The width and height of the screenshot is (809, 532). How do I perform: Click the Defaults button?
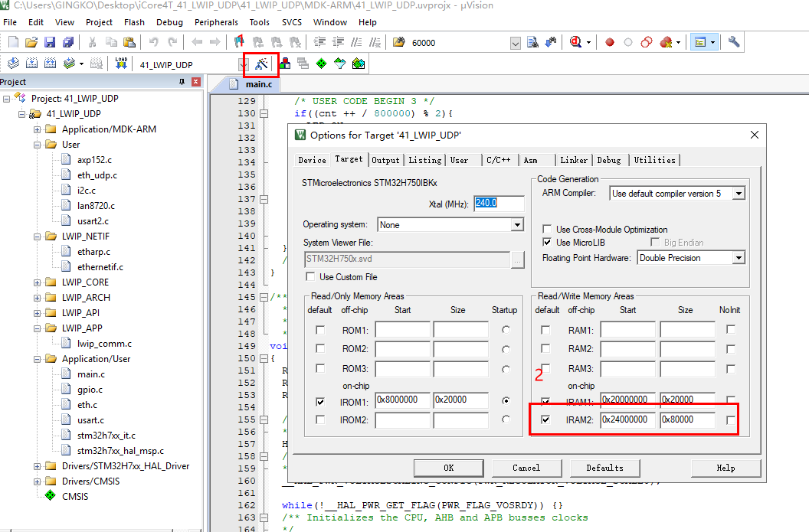pos(604,468)
